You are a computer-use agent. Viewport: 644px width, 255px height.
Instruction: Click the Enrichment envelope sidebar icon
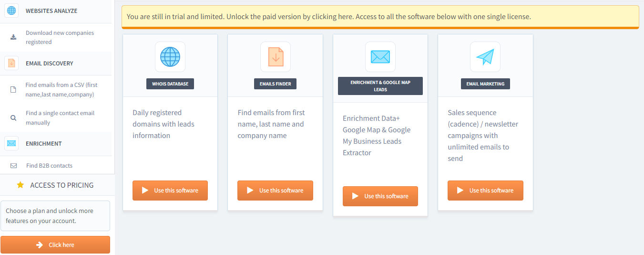point(11,143)
